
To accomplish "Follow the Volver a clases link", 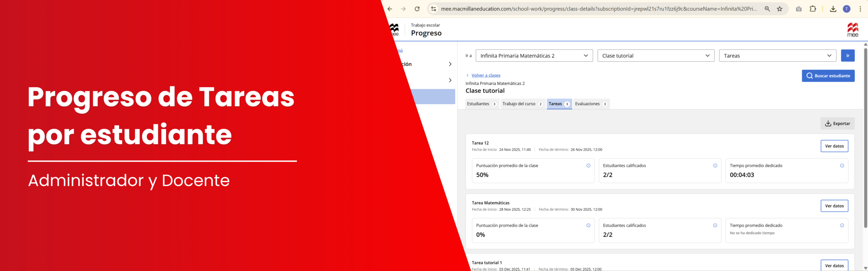I will point(486,76).
